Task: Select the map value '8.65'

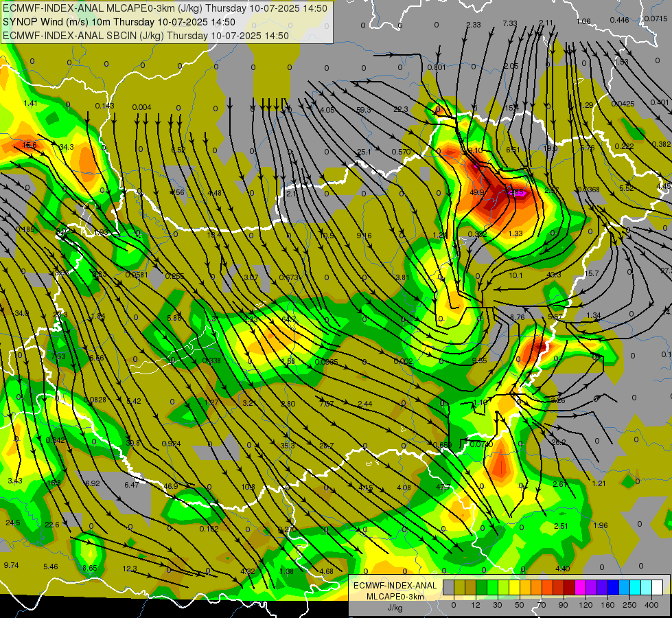Action: click(x=89, y=568)
